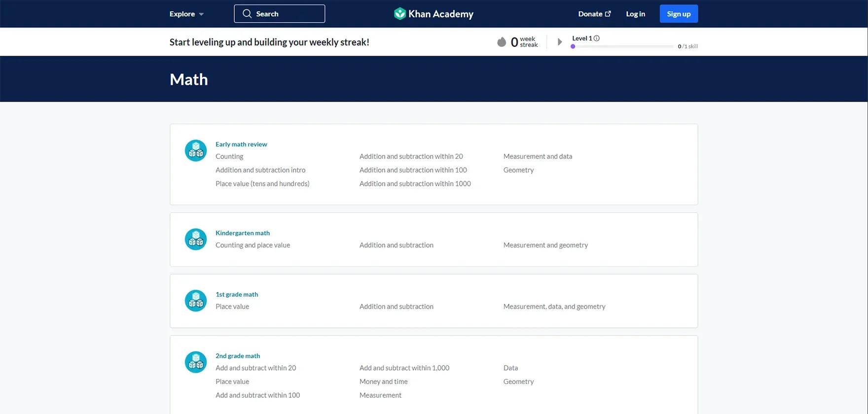Image resolution: width=868 pixels, height=414 pixels.
Task: Open Addition and subtraction intro unit
Action: 260,170
